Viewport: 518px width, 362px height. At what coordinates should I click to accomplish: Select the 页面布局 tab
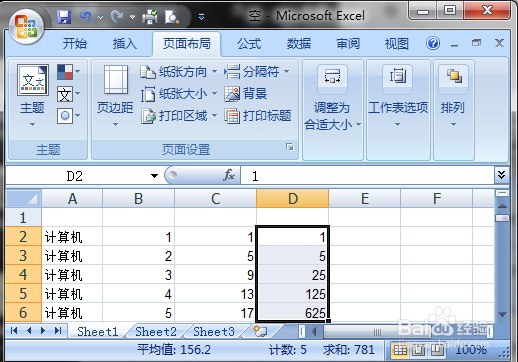click(187, 44)
